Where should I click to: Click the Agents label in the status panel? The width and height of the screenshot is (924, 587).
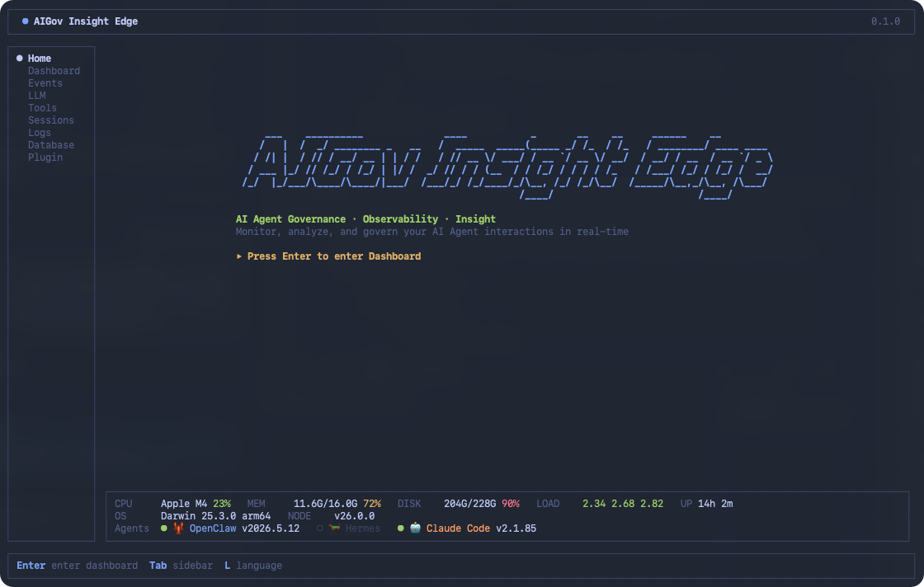click(x=131, y=528)
